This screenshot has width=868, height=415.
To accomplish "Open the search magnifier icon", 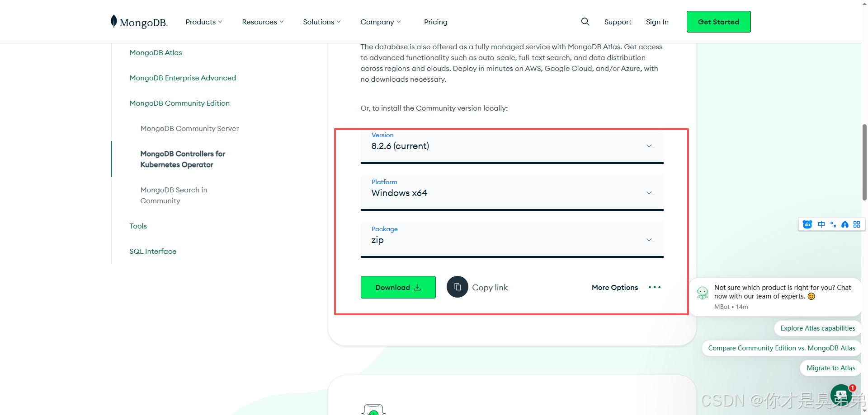I will [585, 22].
